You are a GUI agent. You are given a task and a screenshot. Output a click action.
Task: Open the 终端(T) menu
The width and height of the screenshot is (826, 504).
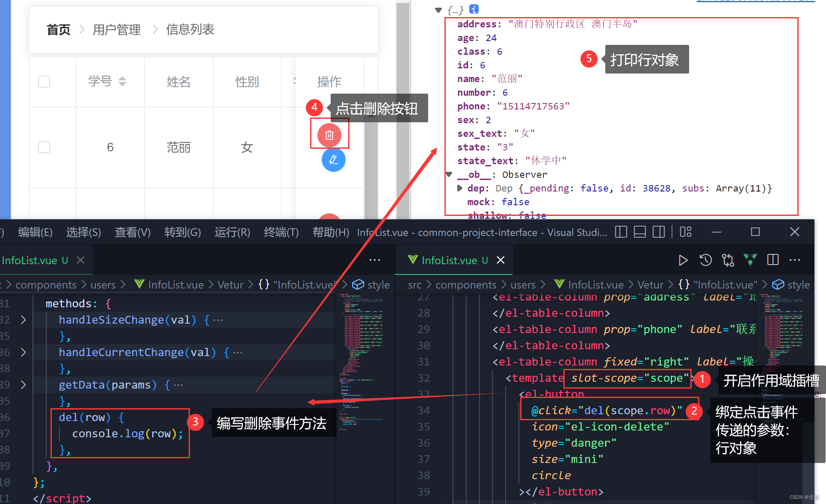(281, 232)
